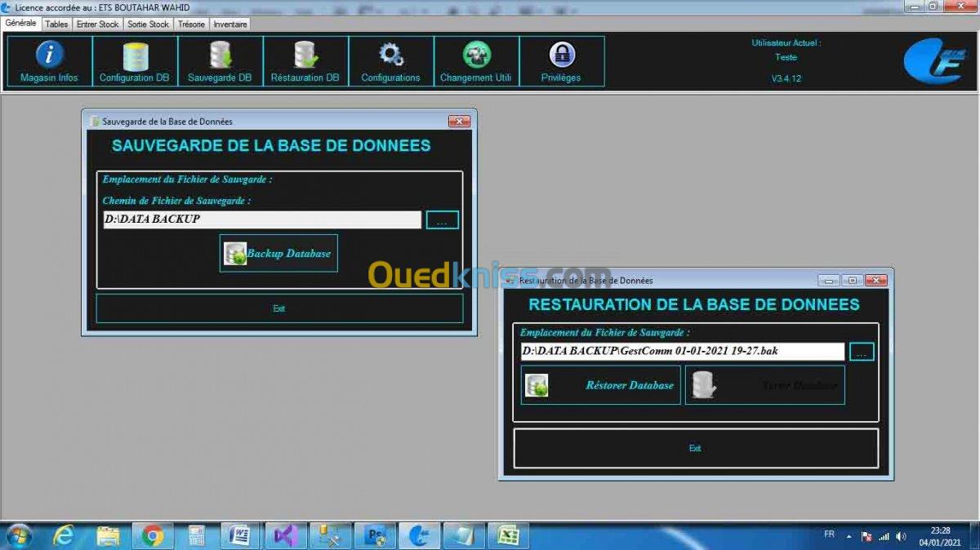The image size is (980, 550).
Task: Browse for backup folder in Sauvegarde window
Action: [443, 220]
